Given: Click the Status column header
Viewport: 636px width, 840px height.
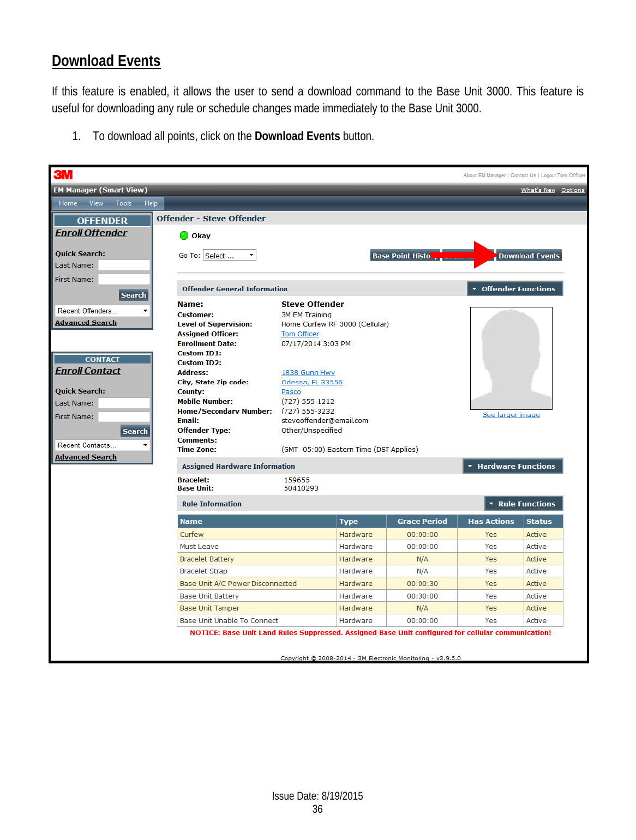Looking at the screenshot, I should tap(543, 521).
